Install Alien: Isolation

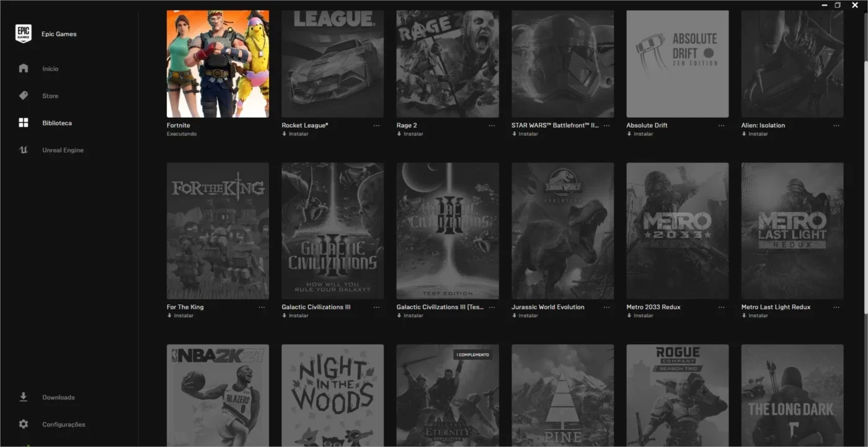click(755, 134)
